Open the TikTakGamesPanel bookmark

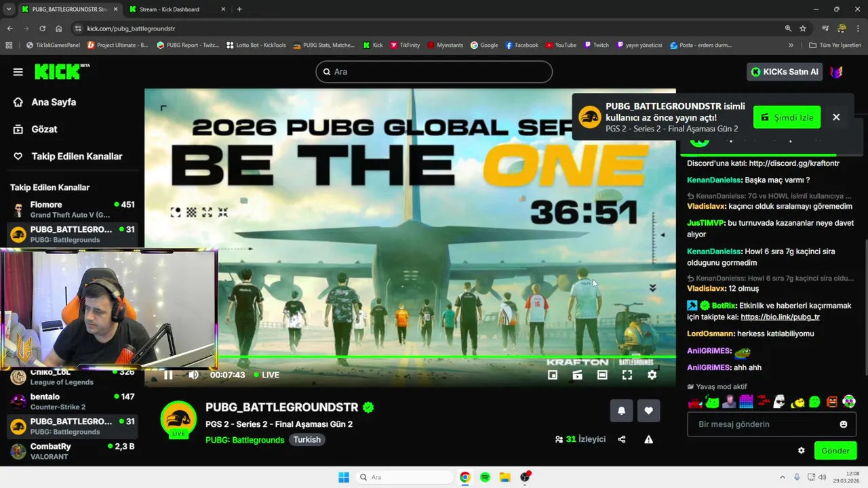53,45
